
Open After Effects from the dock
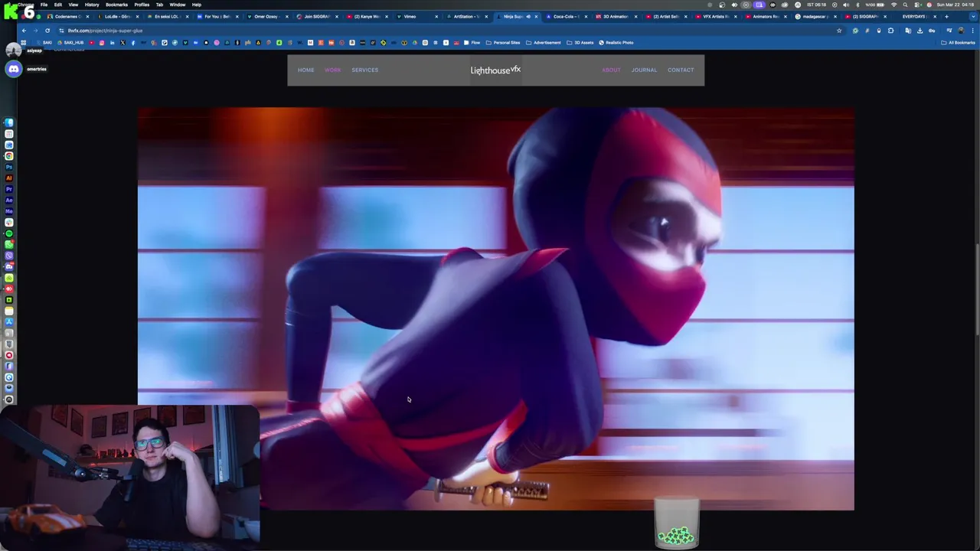[9, 200]
